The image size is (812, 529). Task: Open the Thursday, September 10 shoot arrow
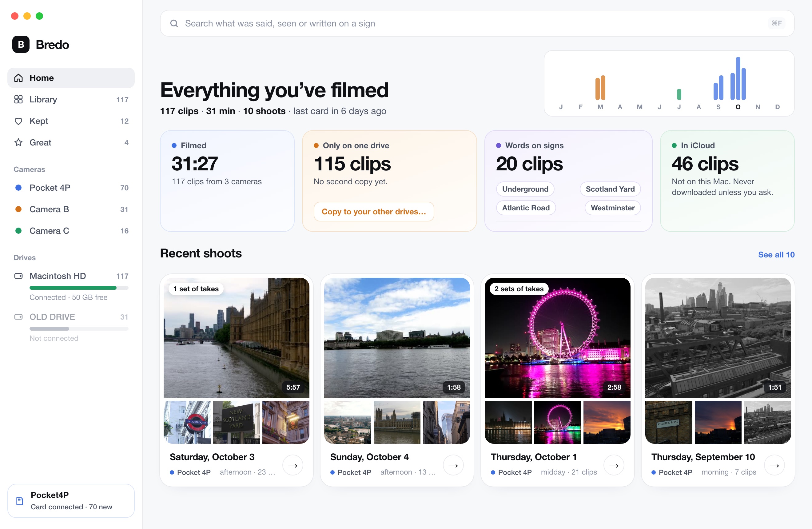[x=774, y=465]
